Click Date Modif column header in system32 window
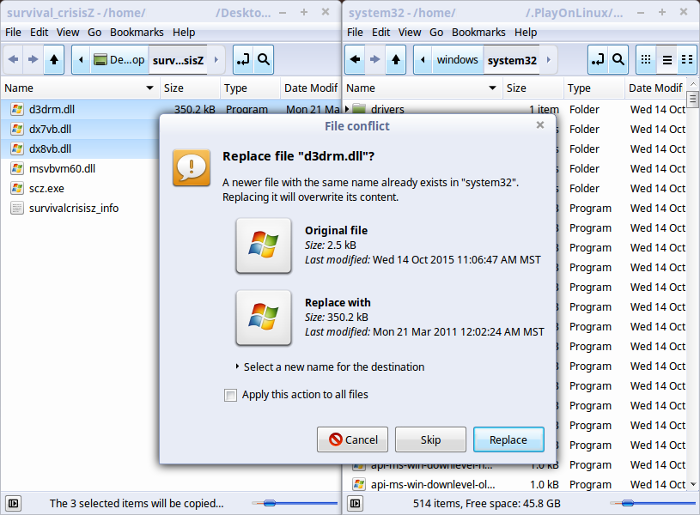 pyautogui.click(x=655, y=88)
